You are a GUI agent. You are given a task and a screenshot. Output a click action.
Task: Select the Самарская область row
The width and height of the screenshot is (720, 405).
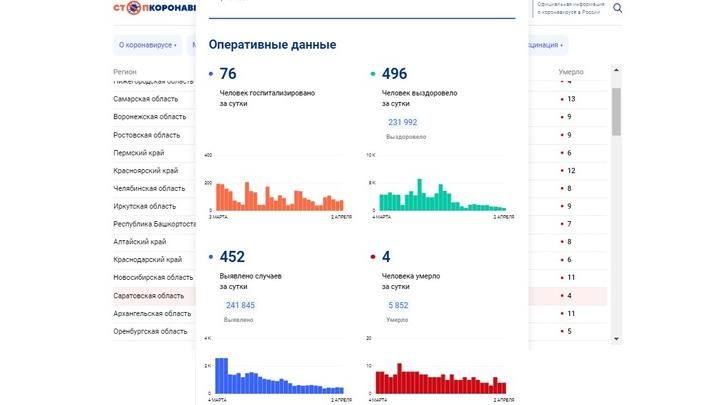point(146,99)
